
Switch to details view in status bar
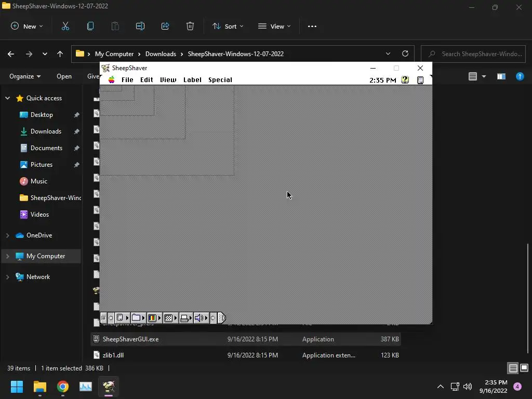tap(513, 368)
